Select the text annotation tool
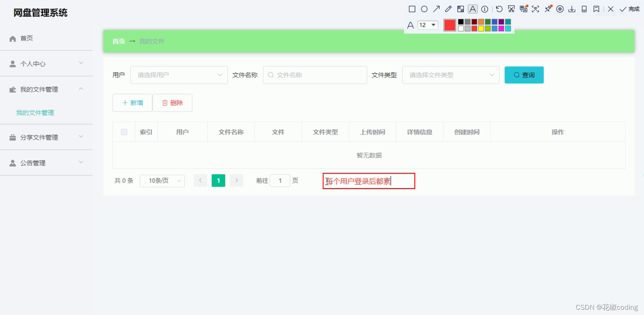 click(473, 9)
